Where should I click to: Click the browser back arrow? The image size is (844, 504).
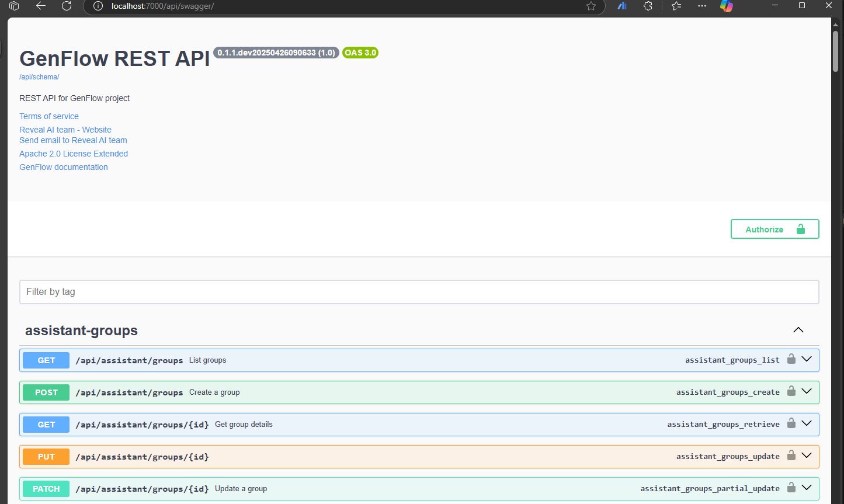coord(40,6)
